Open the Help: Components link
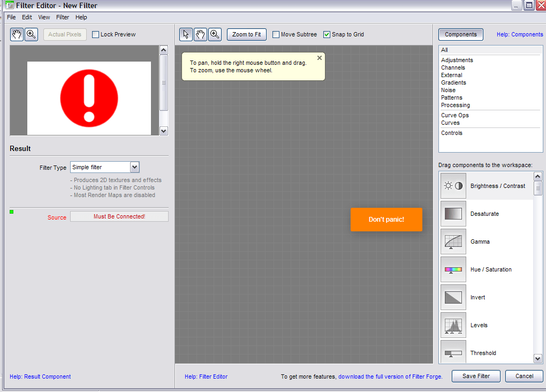Screen dimensions: 546x392 [x=520, y=34]
